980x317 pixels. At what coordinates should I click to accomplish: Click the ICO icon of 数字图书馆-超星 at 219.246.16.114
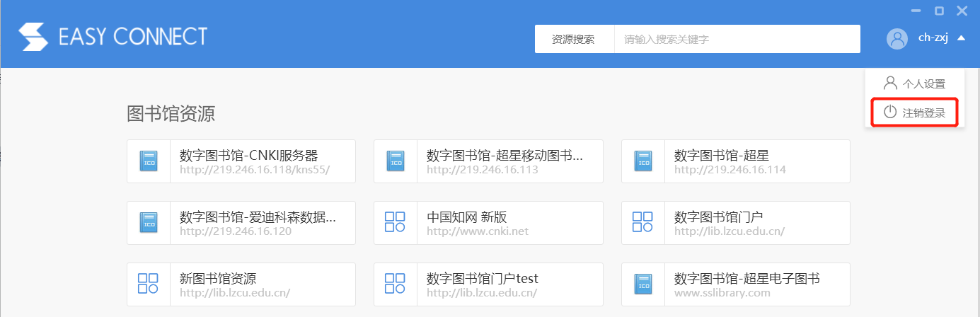643,161
